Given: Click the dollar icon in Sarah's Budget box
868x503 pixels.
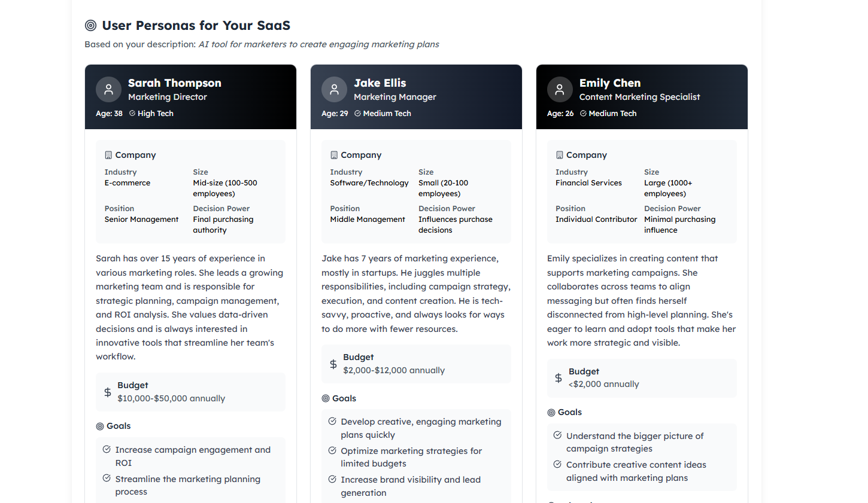Looking at the screenshot, I should [x=108, y=392].
